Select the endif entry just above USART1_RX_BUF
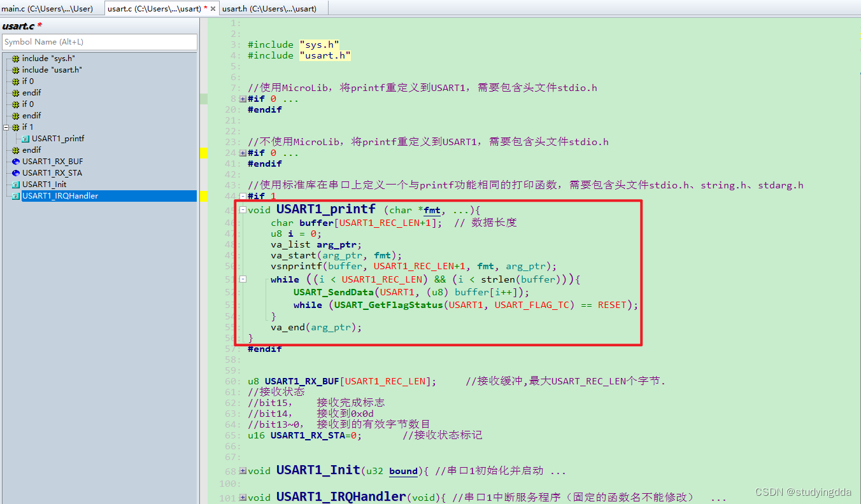This screenshot has width=861, height=504. point(31,150)
